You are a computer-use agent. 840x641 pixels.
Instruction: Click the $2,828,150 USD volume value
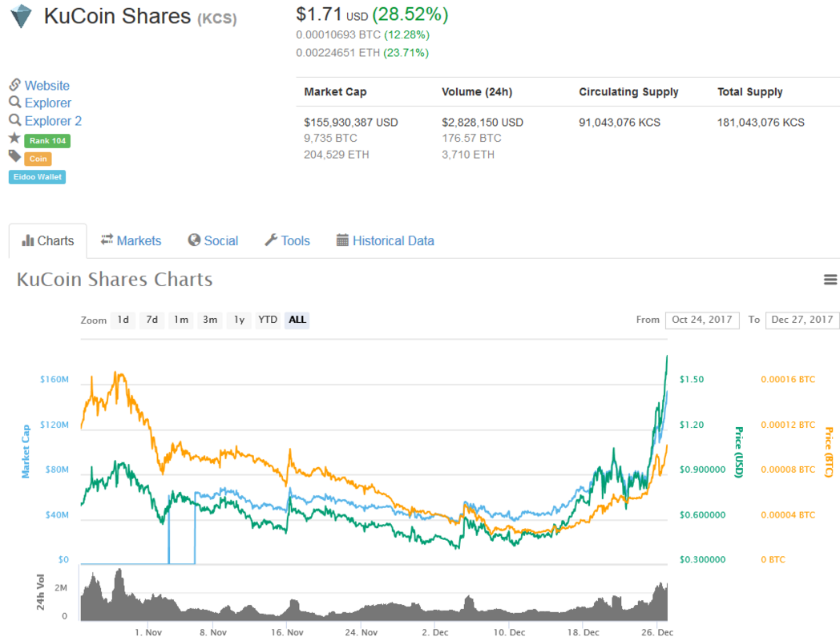pos(483,122)
